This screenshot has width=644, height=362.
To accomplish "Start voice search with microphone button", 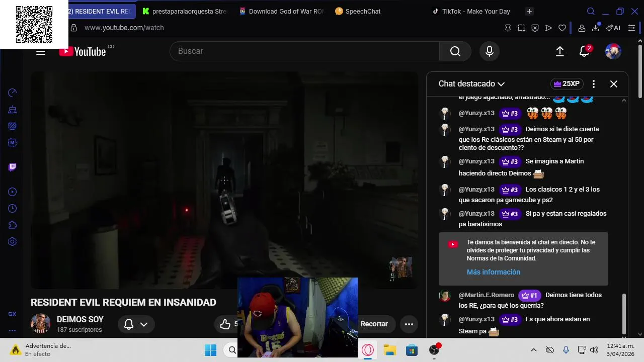I will [x=490, y=51].
